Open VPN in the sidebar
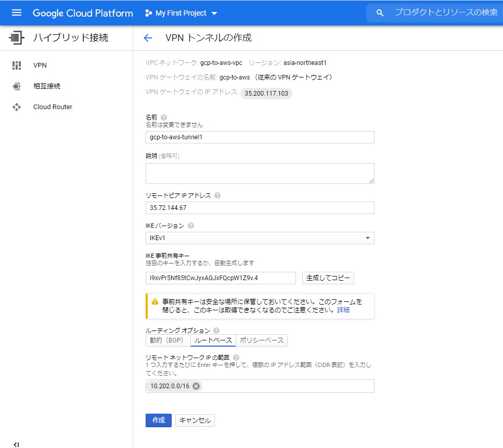 [40, 65]
